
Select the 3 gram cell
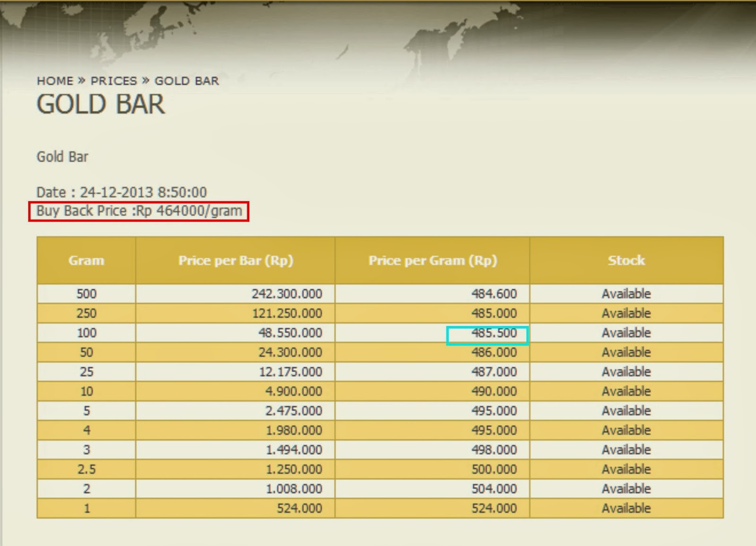point(86,450)
